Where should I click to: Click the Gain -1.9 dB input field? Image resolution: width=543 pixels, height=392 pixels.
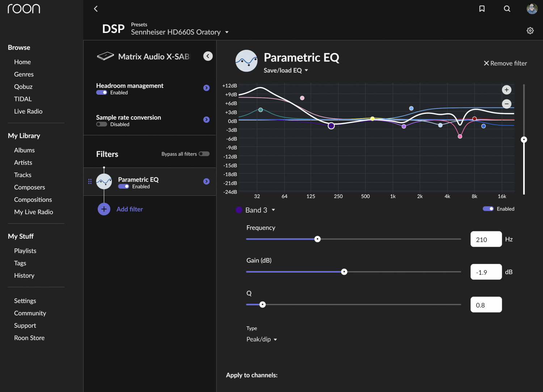[x=486, y=272]
